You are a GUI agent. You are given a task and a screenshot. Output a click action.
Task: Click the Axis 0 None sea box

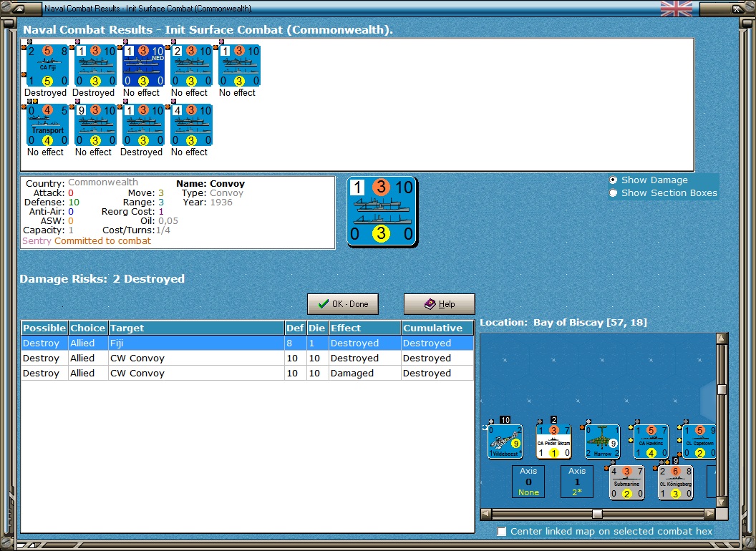click(528, 482)
